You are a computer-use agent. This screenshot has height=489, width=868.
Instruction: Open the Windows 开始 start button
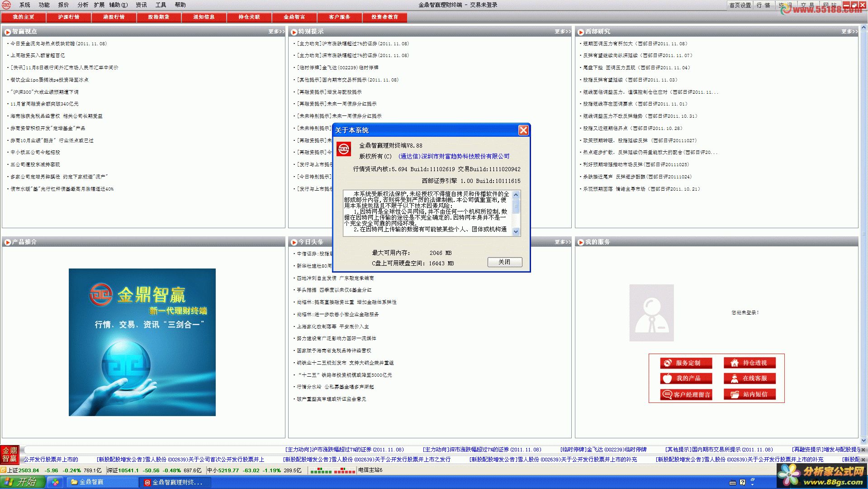point(23,482)
